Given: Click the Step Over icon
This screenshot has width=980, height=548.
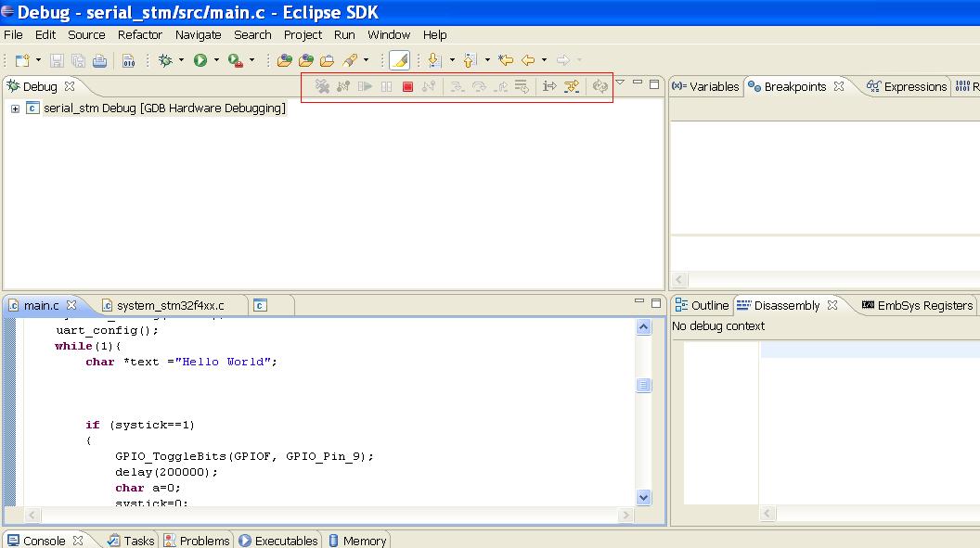Looking at the screenshot, I should pyautogui.click(x=479, y=87).
